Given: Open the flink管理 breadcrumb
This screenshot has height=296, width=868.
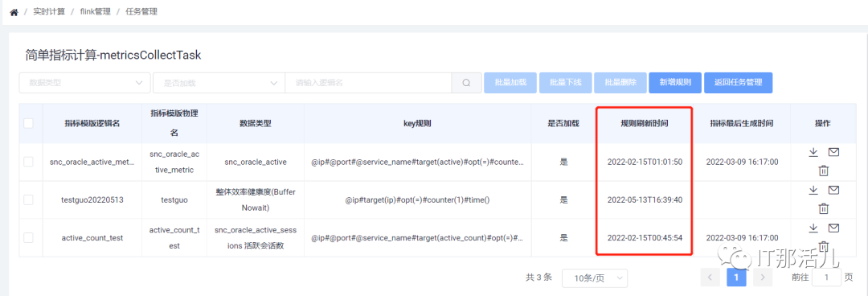Looking at the screenshot, I should 94,11.
